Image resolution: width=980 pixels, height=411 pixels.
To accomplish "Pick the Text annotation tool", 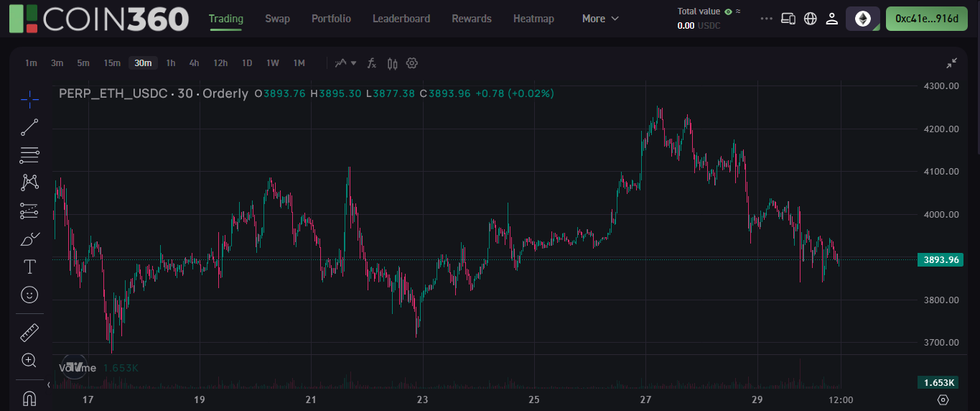I will point(29,267).
